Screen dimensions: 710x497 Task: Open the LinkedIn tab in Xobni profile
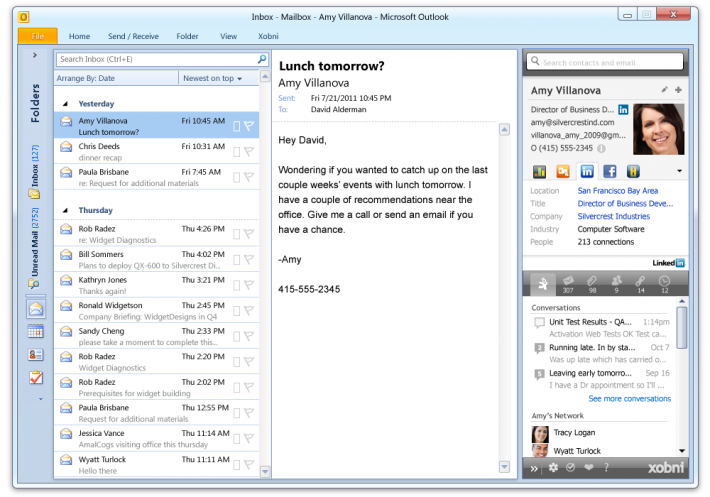tap(587, 172)
